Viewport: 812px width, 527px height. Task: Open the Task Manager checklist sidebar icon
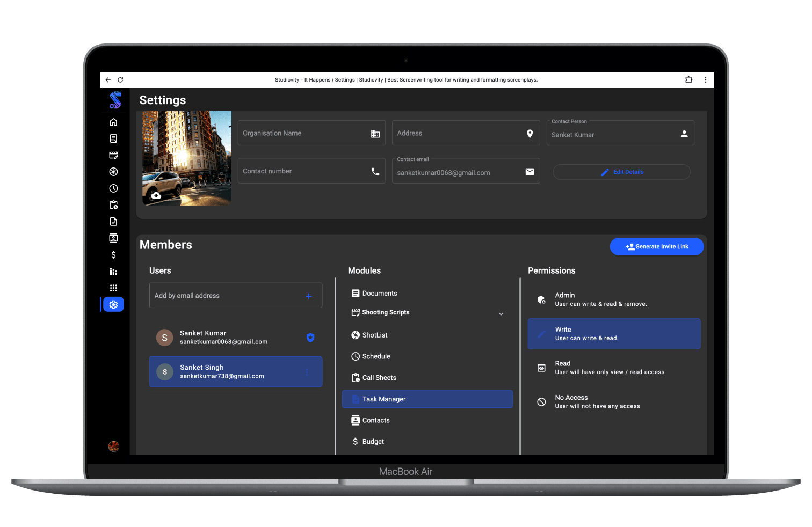113,222
